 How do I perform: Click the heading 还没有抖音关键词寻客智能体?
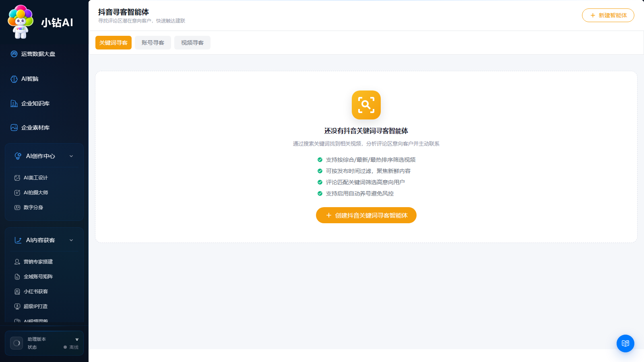click(366, 131)
